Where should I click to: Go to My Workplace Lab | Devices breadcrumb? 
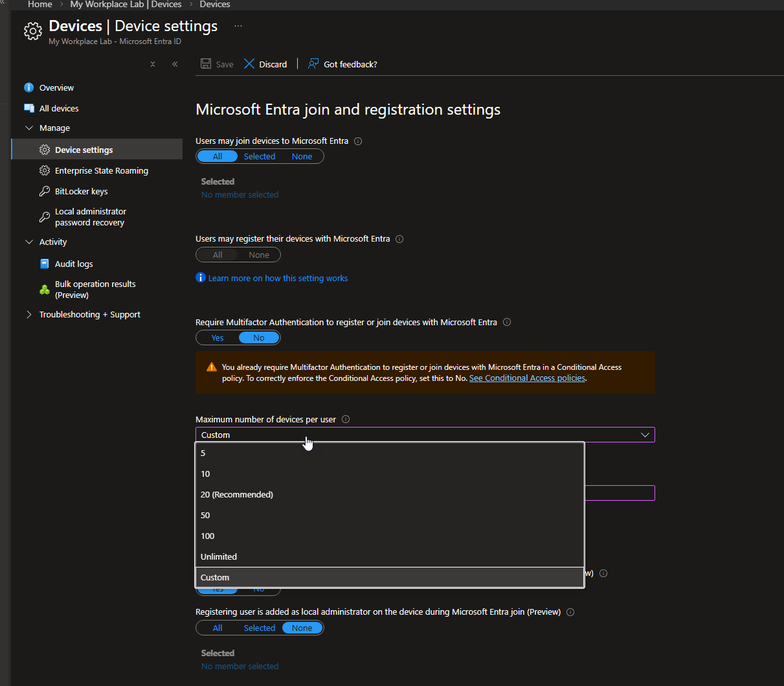126,4
